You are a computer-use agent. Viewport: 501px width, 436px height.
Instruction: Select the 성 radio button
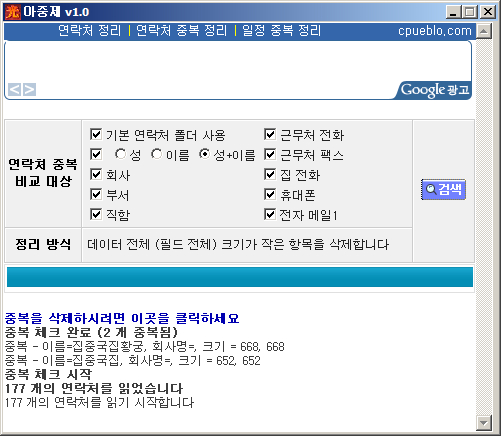click(120, 154)
